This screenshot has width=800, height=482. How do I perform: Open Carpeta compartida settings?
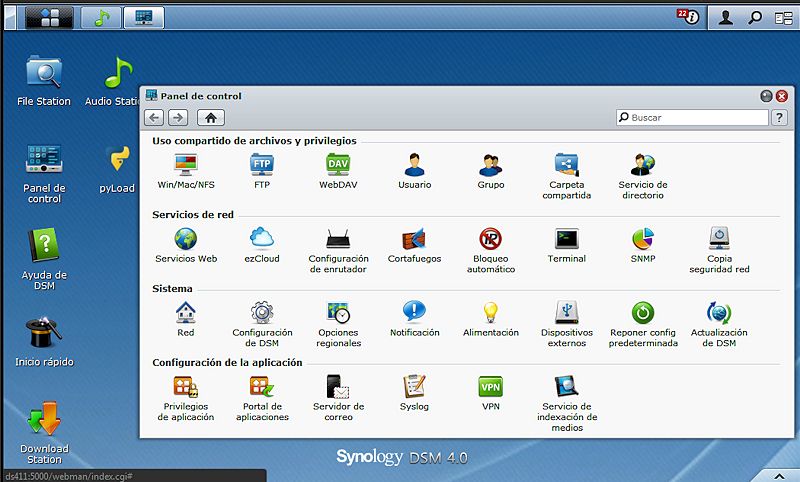point(566,176)
